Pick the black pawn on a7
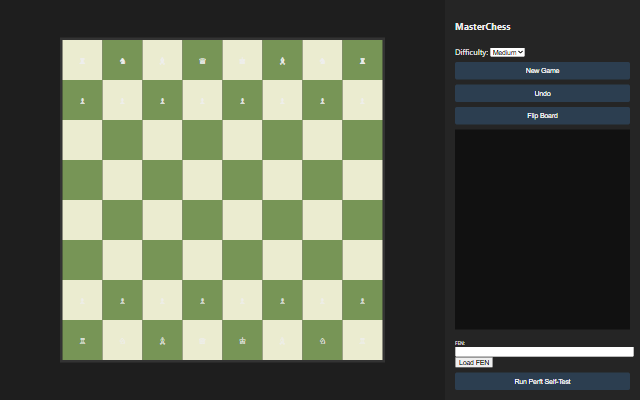The width and height of the screenshot is (640, 400). (x=82, y=100)
